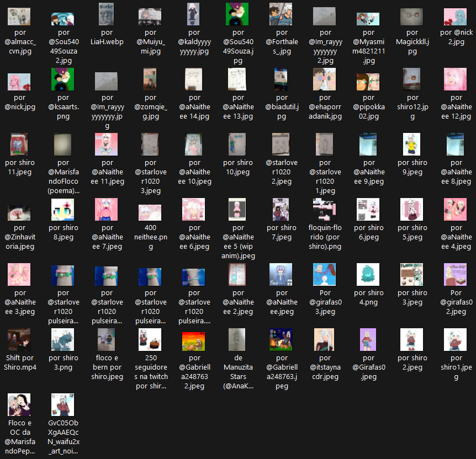Select @starlover1020 2.jpeg image
476x459 pixels.
tap(281, 145)
